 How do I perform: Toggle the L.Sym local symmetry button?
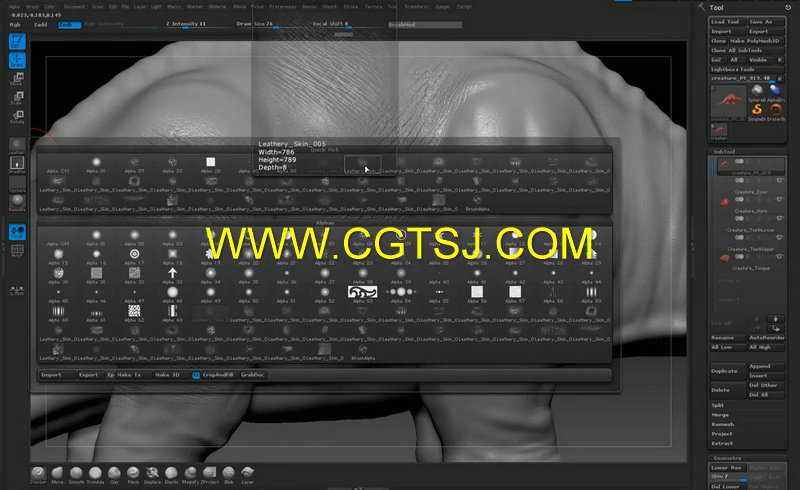coord(17,290)
